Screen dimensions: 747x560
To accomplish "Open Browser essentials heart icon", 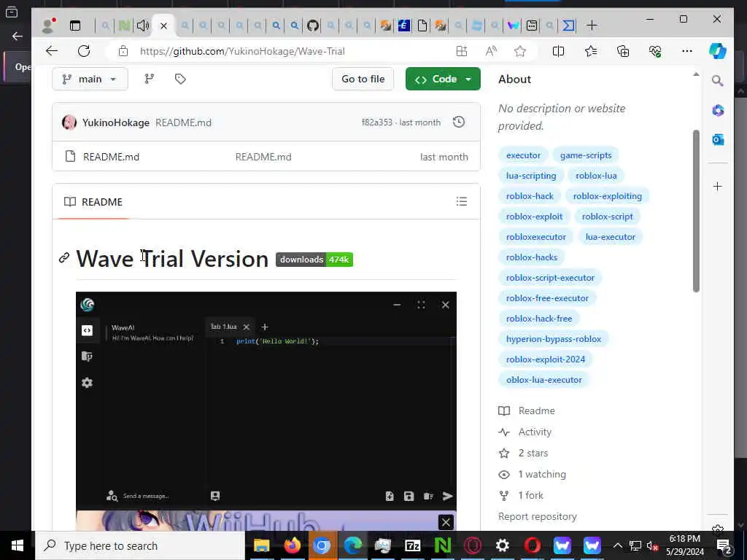I will (655, 51).
